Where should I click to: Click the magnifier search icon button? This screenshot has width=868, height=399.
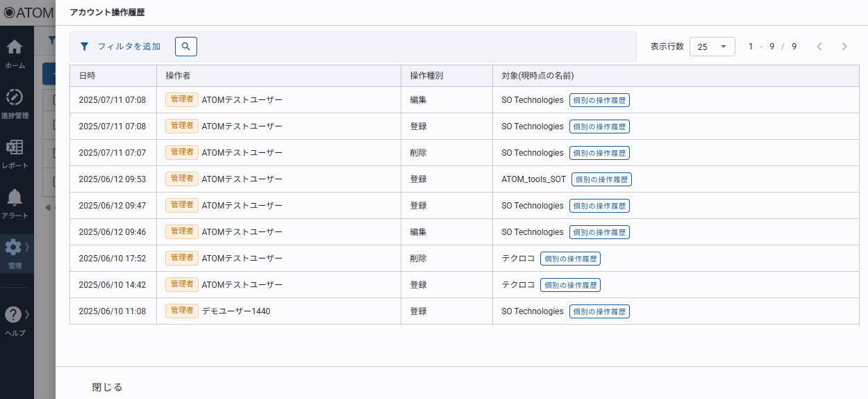pos(186,47)
